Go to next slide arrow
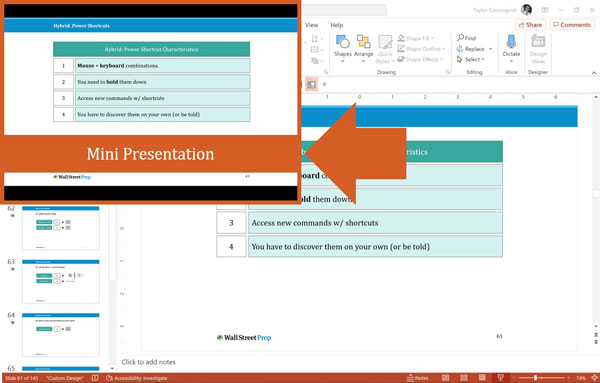 click(596, 342)
